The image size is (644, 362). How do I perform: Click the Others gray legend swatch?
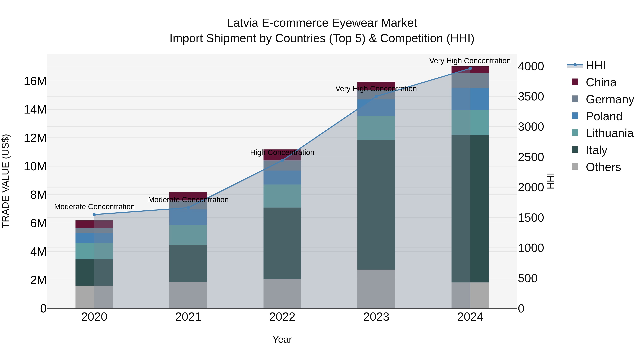[x=575, y=167]
